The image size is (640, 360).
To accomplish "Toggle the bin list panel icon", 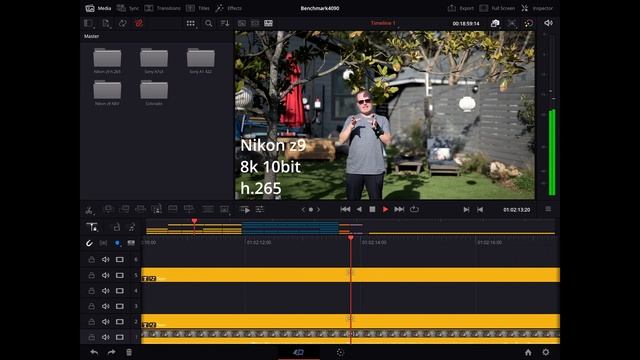I will [x=88, y=23].
